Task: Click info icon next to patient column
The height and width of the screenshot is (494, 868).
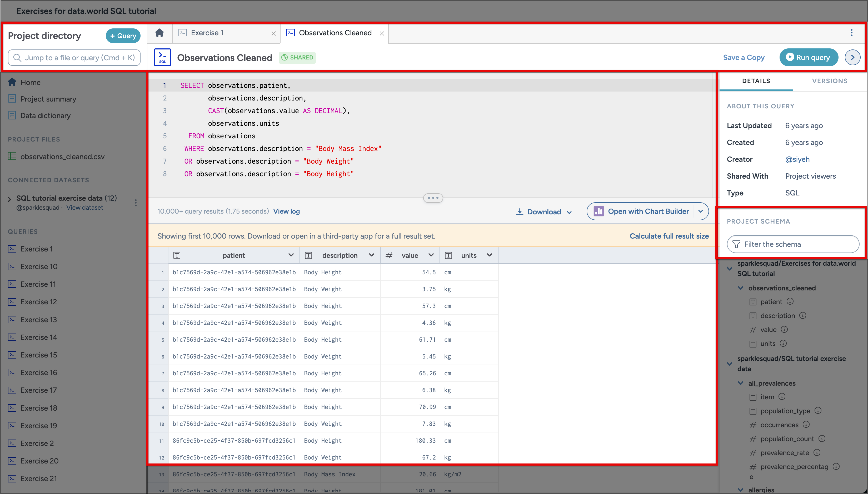Action: click(790, 301)
